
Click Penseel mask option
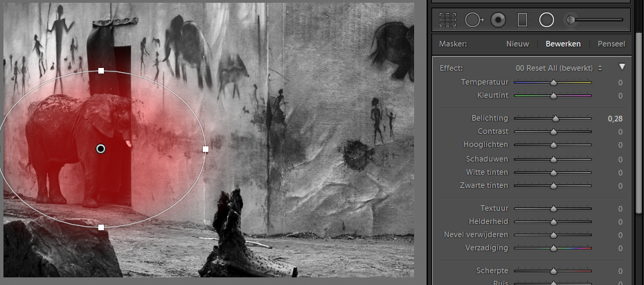[x=611, y=44]
